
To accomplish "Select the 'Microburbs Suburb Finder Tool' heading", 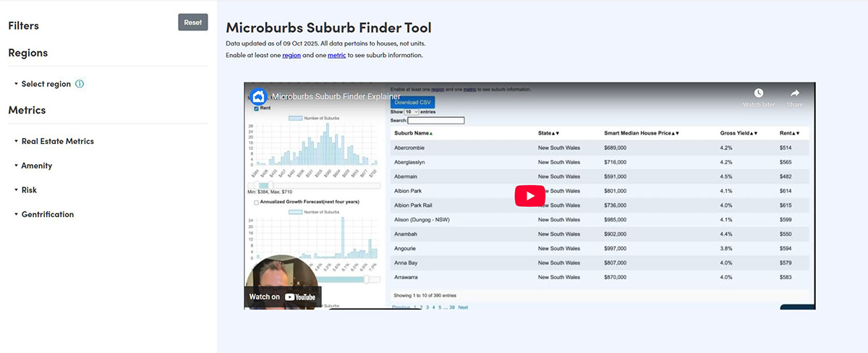I will 328,27.
